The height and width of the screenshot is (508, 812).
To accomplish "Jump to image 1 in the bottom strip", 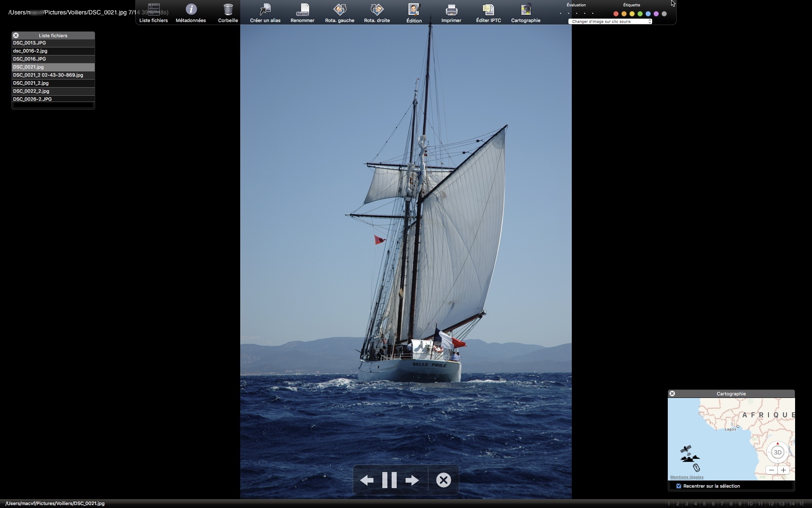I will [669, 504].
